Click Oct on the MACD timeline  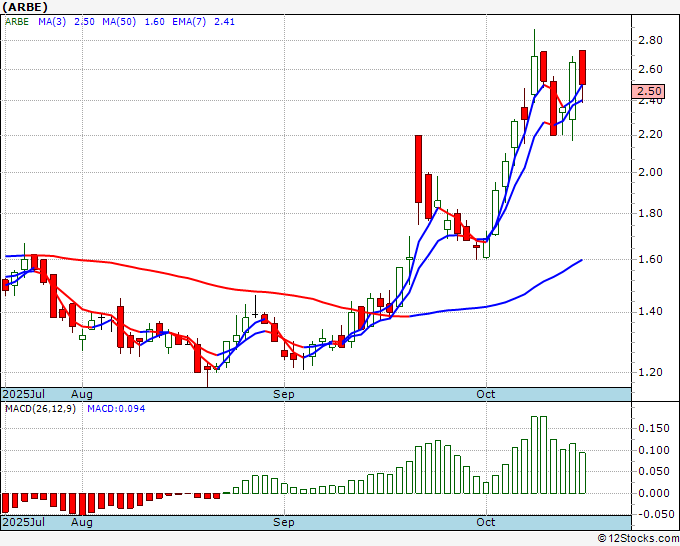point(485,522)
